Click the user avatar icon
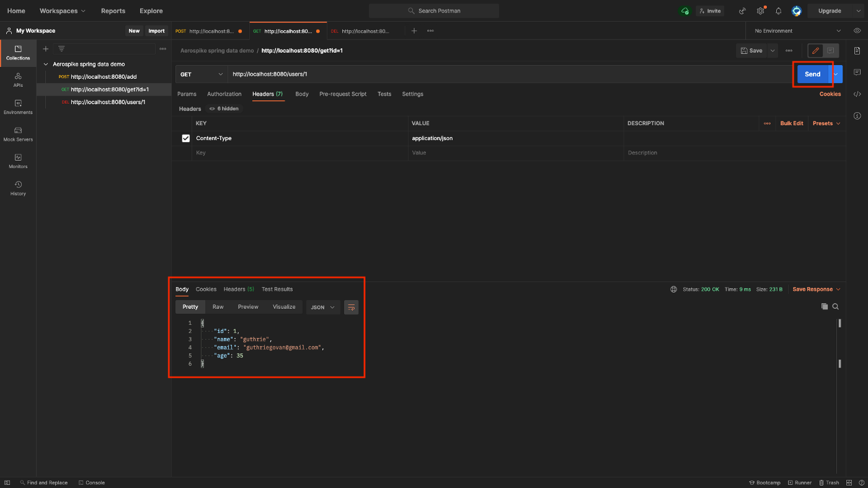Image resolution: width=868 pixels, height=488 pixels. point(797,11)
